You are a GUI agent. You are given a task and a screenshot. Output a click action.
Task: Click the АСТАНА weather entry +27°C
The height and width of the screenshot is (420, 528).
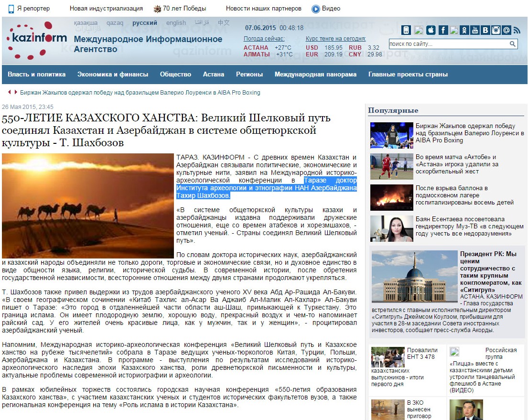coord(268,48)
